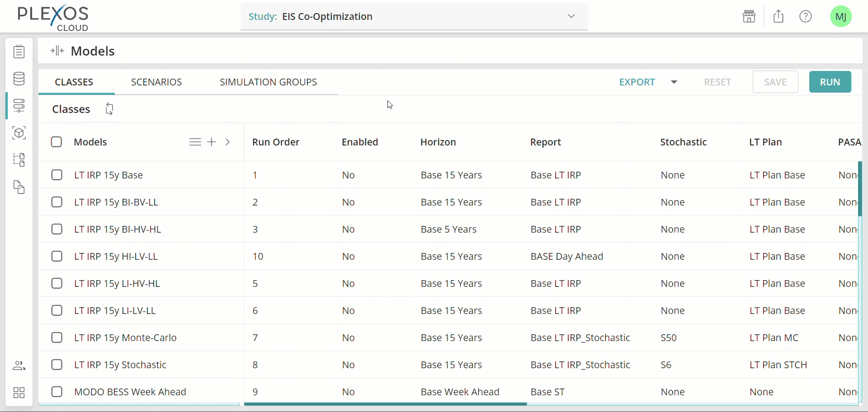Click the marketplace store icon in header
The height and width of the screenshot is (412, 868).
pyautogui.click(x=749, y=16)
